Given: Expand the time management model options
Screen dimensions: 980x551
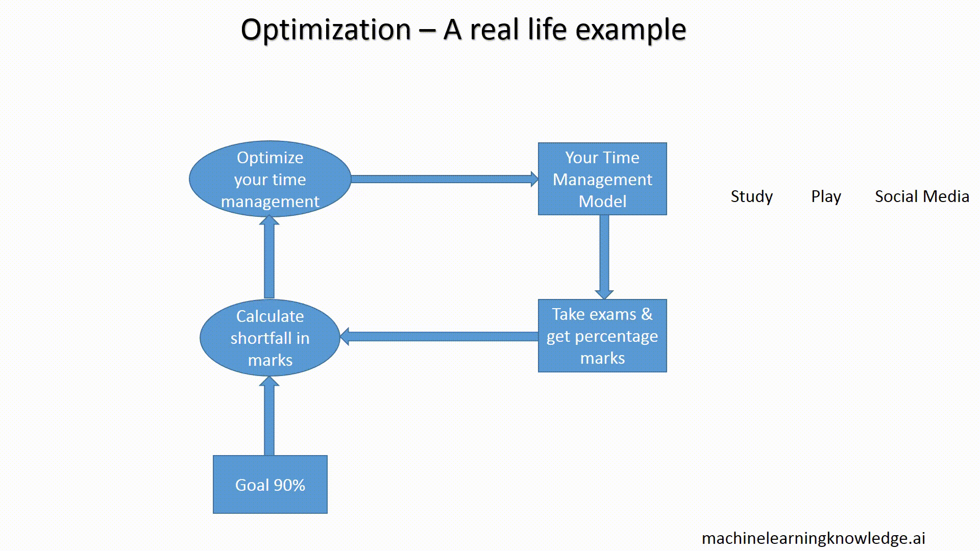Looking at the screenshot, I should (602, 179).
